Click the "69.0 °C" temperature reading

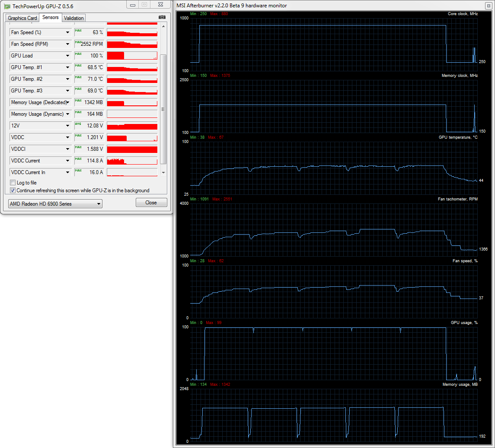[x=96, y=91]
